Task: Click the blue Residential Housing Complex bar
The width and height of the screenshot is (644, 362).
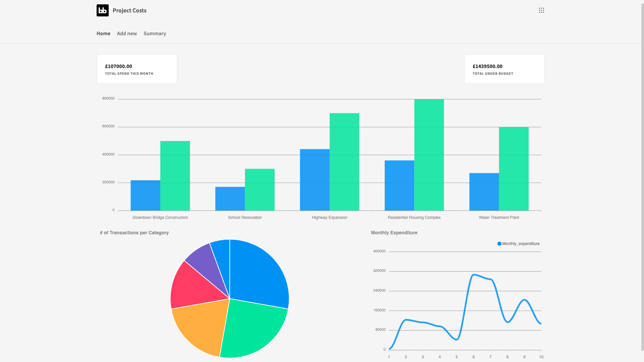Action: click(399, 185)
